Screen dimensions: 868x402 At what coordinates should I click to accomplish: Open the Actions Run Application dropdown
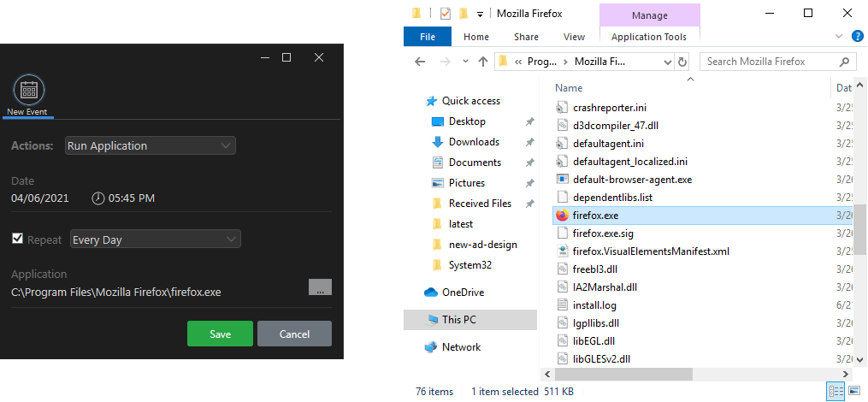coord(151,145)
